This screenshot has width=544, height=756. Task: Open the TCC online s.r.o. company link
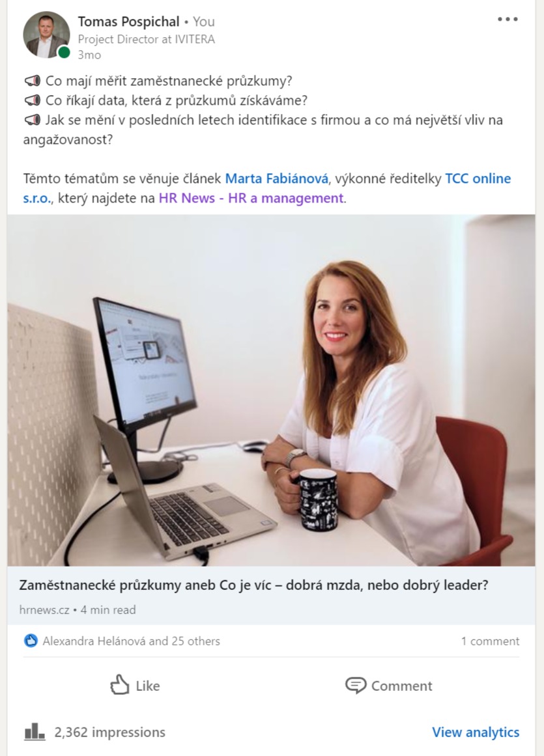pyautogui.click(x=266, y=188)
